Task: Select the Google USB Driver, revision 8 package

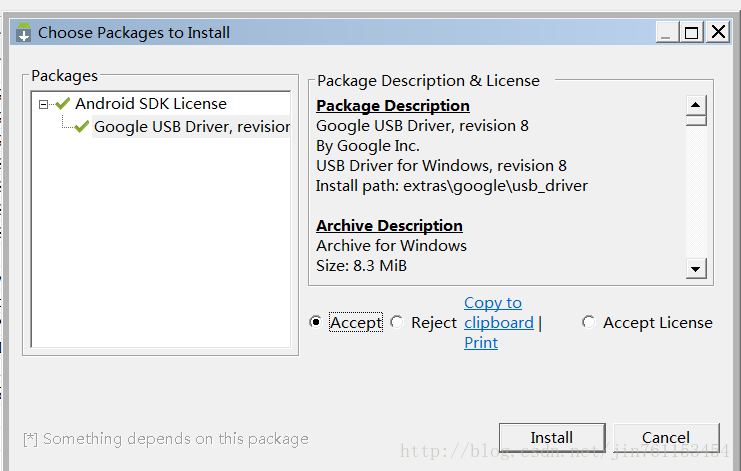Action: [192, 127]
